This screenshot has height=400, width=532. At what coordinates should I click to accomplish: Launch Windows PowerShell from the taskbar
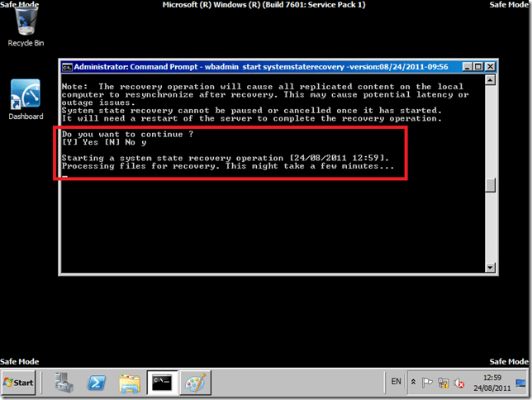point(97,383)
